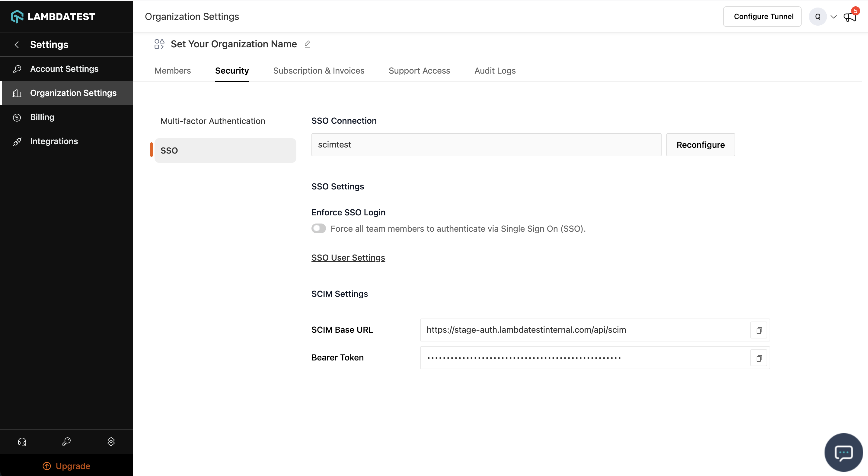Click the headset support icon in sidebar
This screenshot has width=868, height=476.
point(22,441)
